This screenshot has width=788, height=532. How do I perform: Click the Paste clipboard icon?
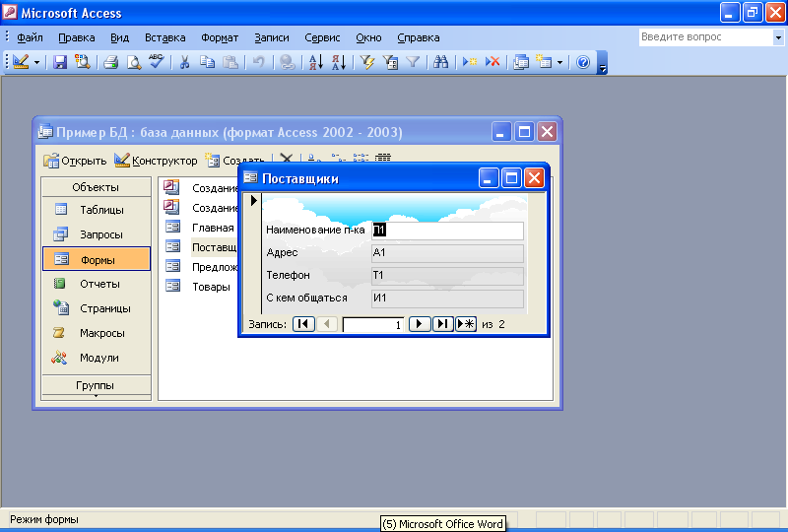(x=230, y=62)
